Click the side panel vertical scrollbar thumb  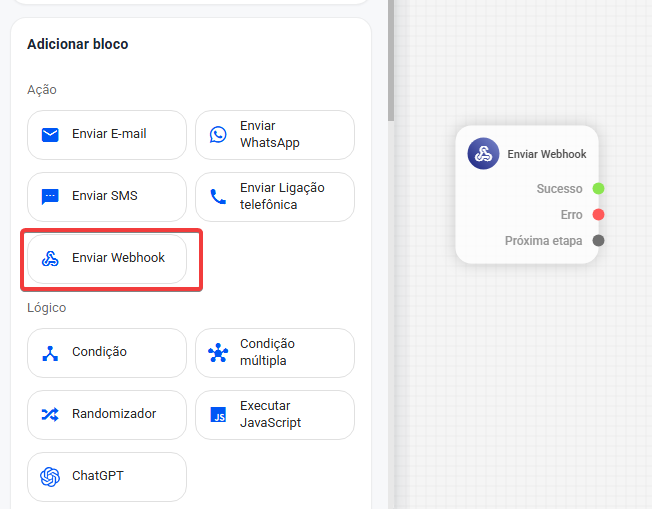tap(391, 60)
